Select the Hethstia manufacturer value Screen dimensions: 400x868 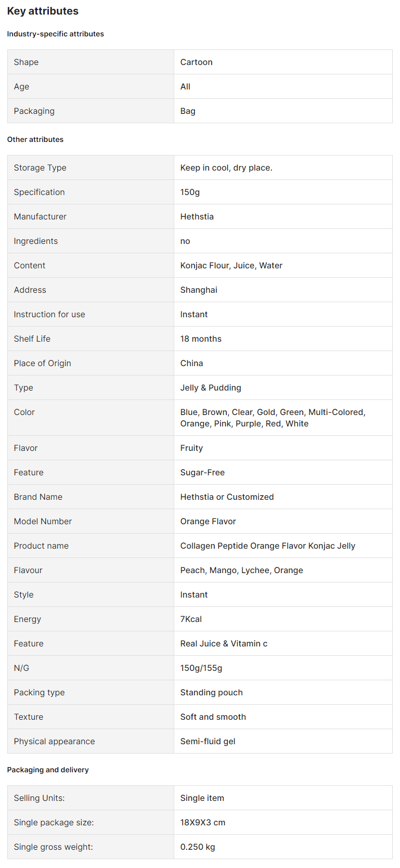[x=197, y=216]
